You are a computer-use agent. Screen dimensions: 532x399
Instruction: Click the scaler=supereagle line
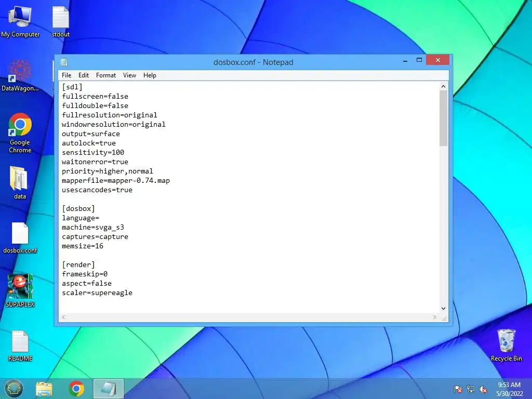coord(97,293)
